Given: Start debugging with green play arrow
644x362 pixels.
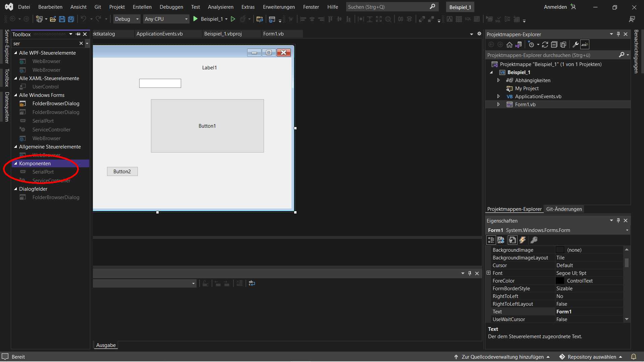Looking at the screenshot, I should [196, 19].
